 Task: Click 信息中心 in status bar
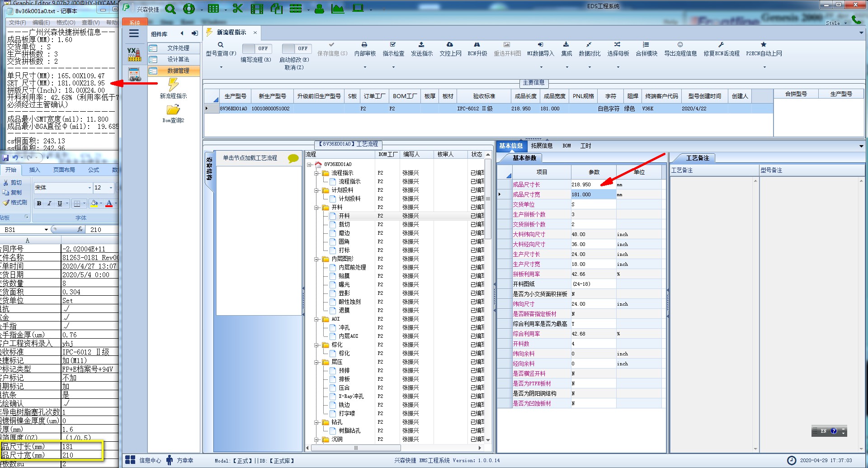143,460
